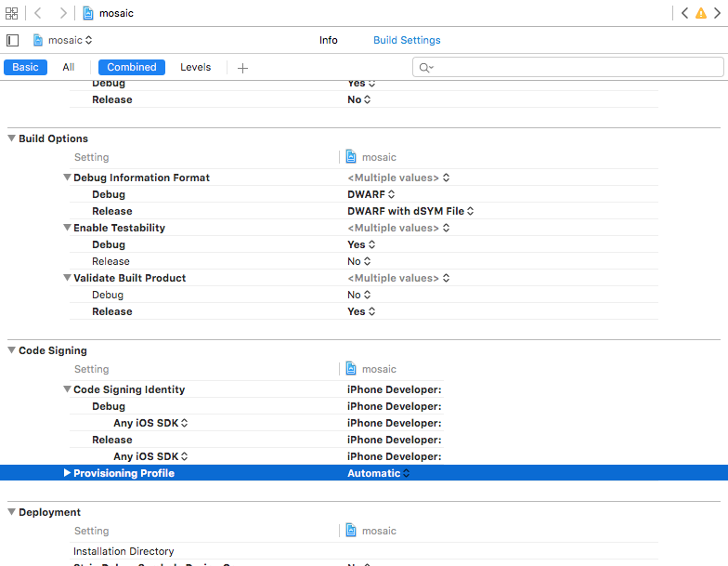Collapse Code Signing Identity setting
The image size is (728, 566).
pos(67,388)
